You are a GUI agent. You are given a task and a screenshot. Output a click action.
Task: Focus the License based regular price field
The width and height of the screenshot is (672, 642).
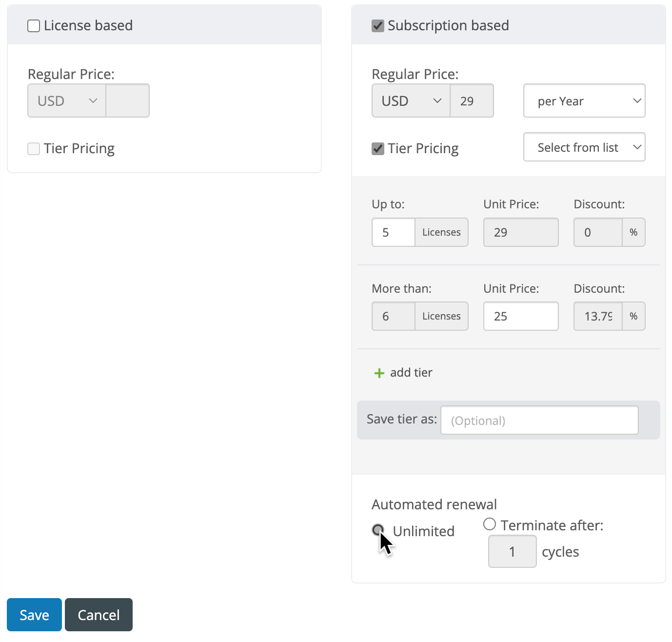(128, 101)
